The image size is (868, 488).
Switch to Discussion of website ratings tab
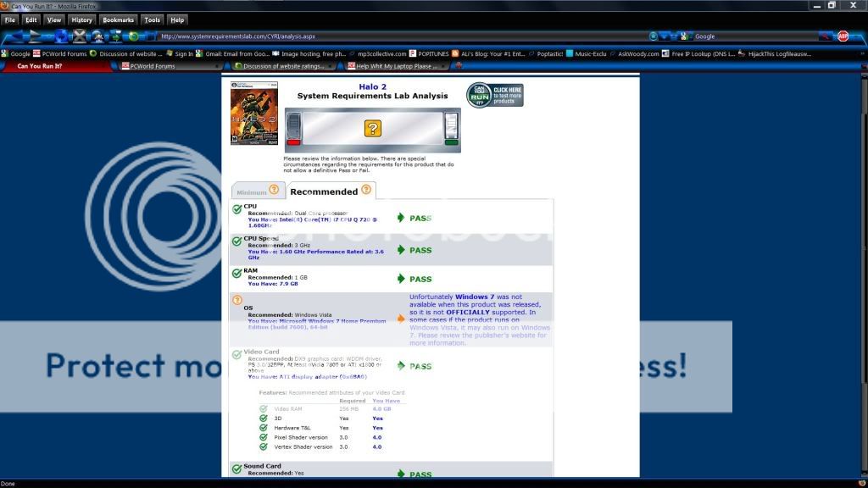[x=283, y=66]
